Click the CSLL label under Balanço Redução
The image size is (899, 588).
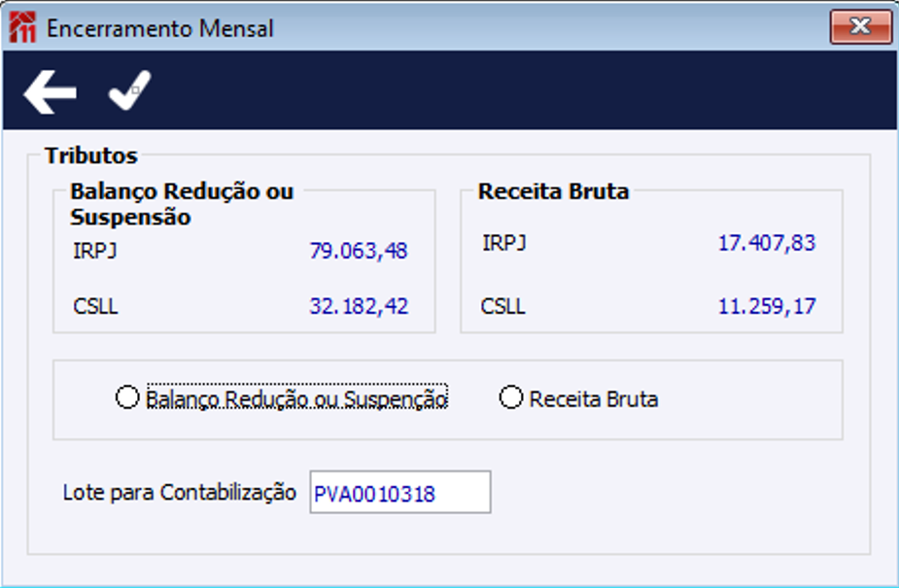95,306
